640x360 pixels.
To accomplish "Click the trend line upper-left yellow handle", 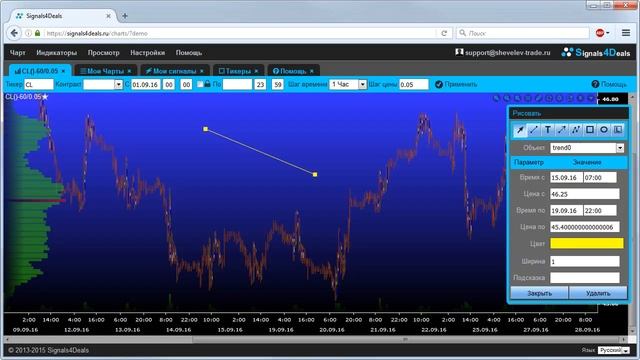I will (205, 129).
